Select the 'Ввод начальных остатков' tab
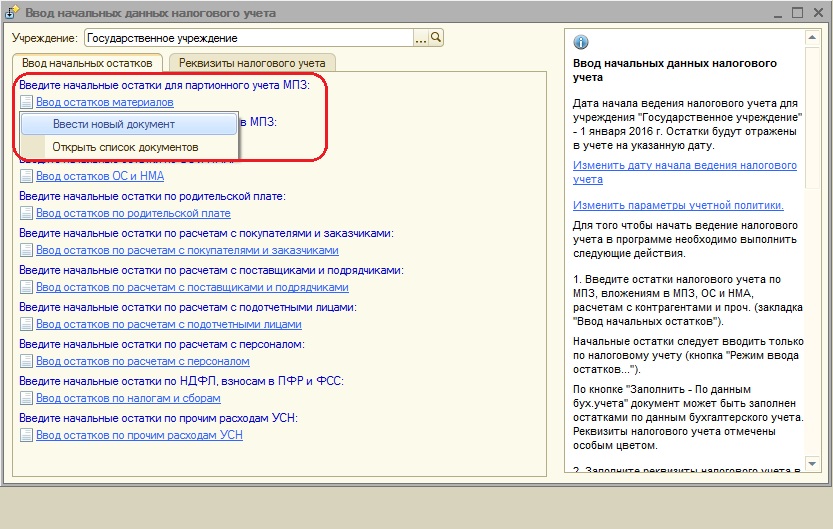 pyautogui.click(x=87, y=63)
